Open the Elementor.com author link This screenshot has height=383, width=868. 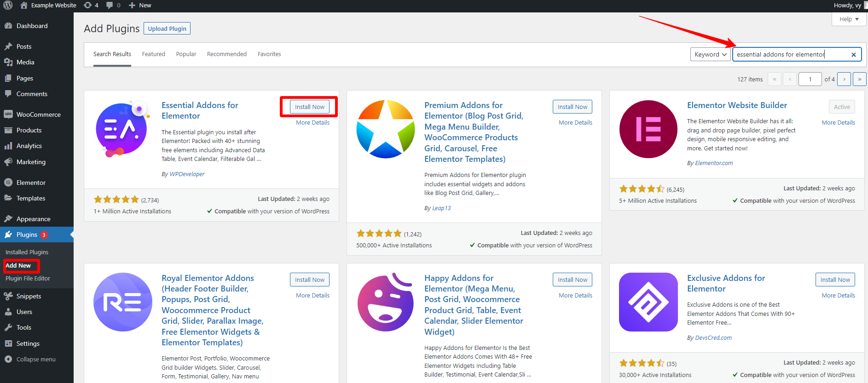[714, 163]
